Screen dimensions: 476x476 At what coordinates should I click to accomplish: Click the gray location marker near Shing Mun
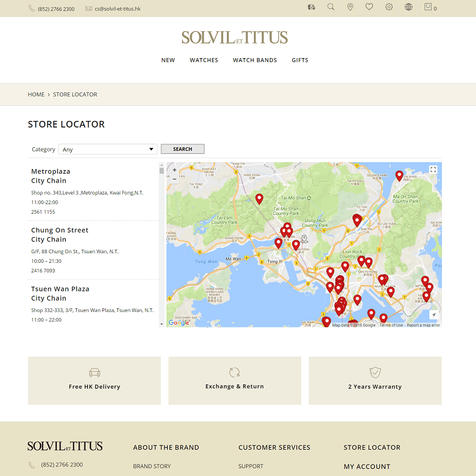pos(304,239)
